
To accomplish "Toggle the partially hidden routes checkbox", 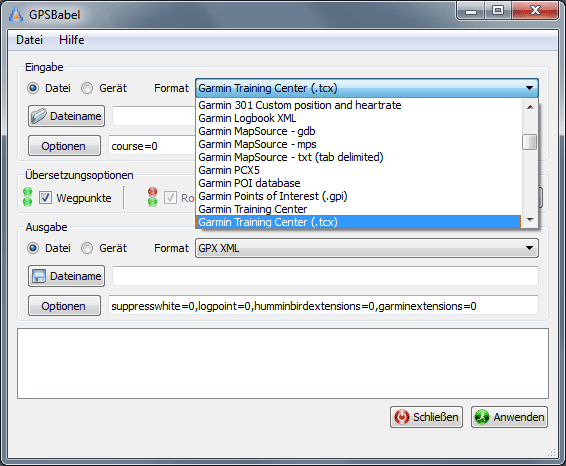I will click(x=170, y=197).
